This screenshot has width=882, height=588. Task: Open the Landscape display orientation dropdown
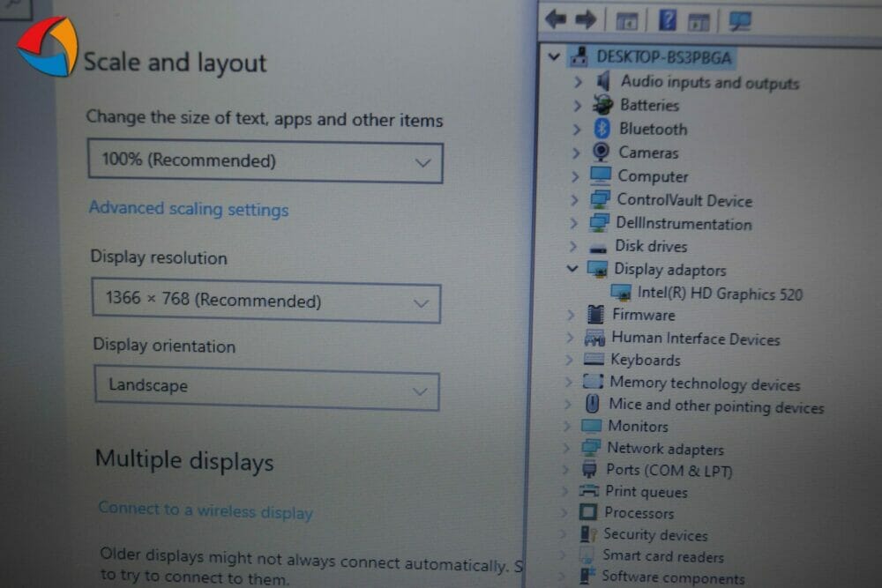point(266,388)
